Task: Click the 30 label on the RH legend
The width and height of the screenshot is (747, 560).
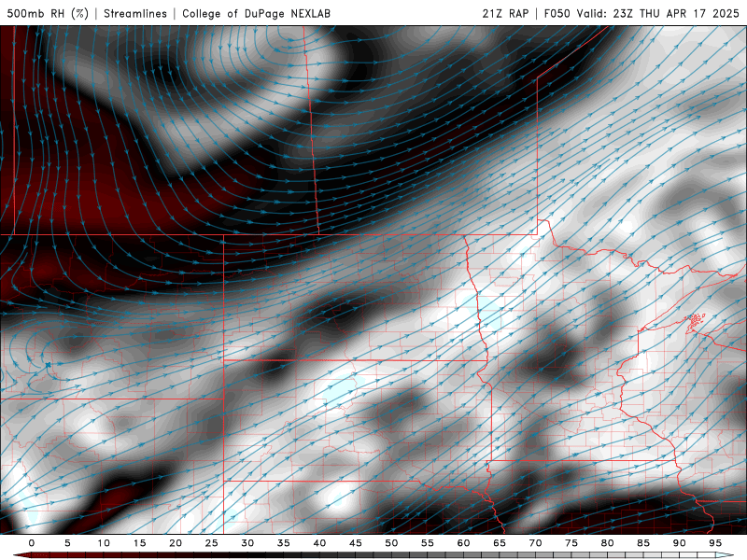Action: [247, 543]
